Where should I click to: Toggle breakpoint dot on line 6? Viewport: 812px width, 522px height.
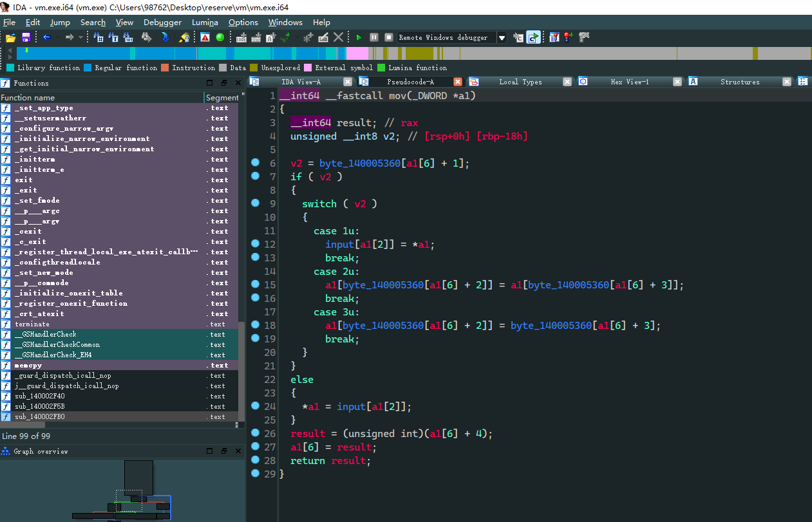coord(255,162)
